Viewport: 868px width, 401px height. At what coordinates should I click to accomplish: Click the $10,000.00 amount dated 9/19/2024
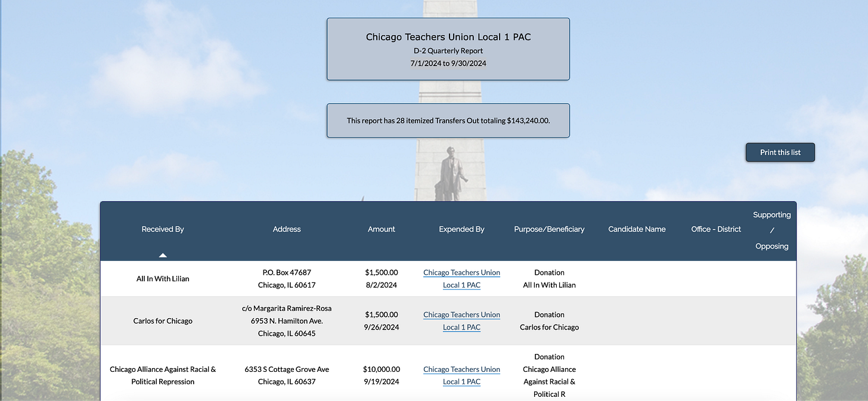tap(382, 375)
